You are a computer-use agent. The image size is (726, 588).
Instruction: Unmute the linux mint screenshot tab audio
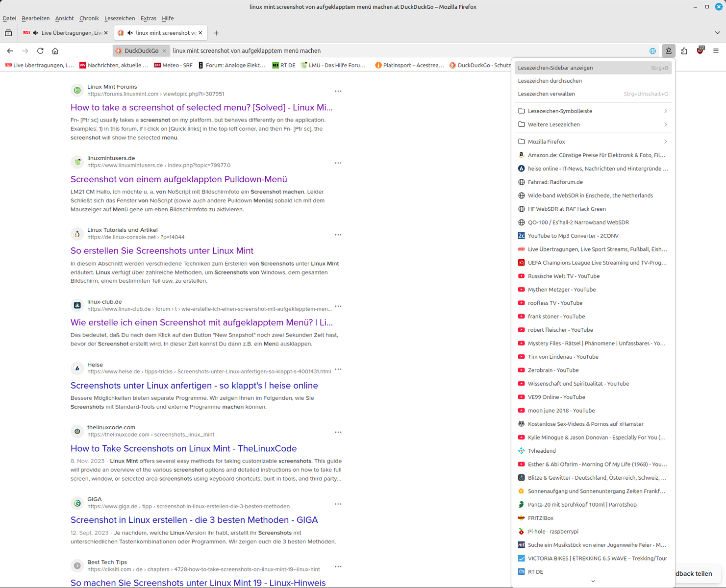coord(130,33)
